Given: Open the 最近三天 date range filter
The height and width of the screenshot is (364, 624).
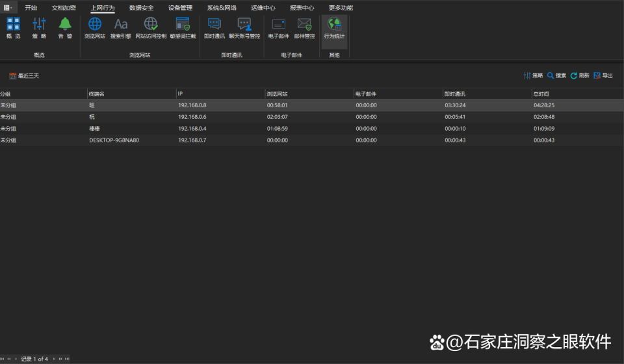Looking at the screenshot, I should pyautogui.click(x=24, y=75).
